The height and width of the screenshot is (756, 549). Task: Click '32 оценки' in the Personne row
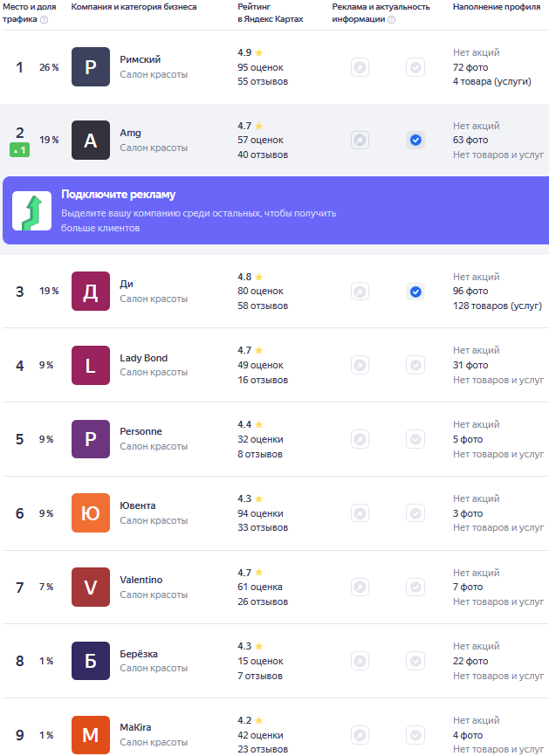(260, 439)
